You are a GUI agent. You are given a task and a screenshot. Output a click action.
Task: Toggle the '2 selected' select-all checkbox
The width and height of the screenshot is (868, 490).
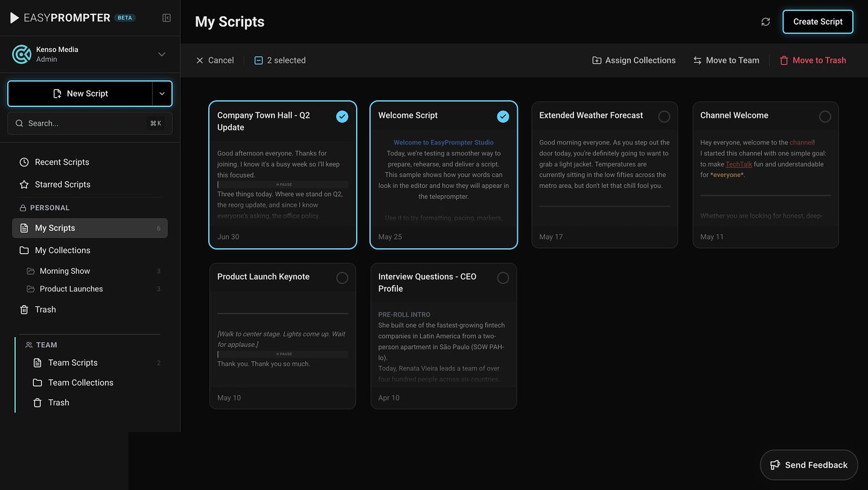coord(258,60)
